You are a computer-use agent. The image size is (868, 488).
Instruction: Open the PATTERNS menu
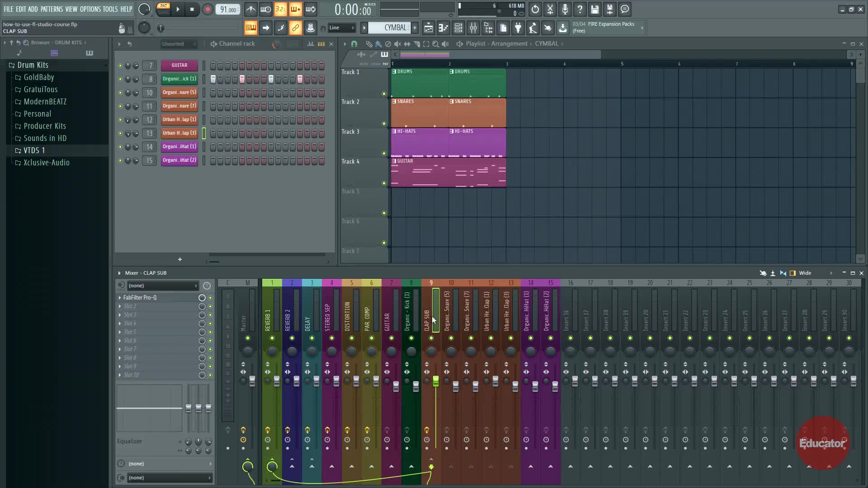(52, 9)
